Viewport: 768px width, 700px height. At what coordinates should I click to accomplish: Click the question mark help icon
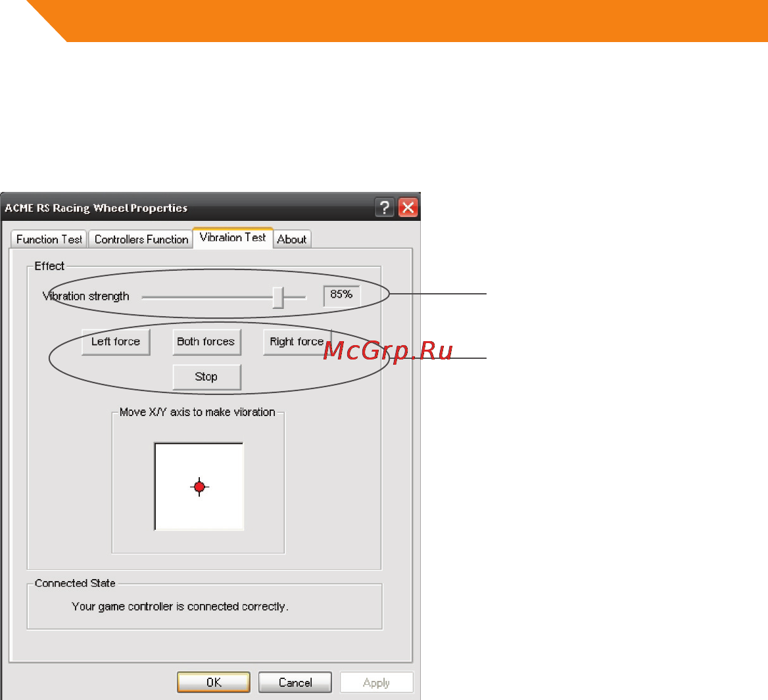click(385, 208)
